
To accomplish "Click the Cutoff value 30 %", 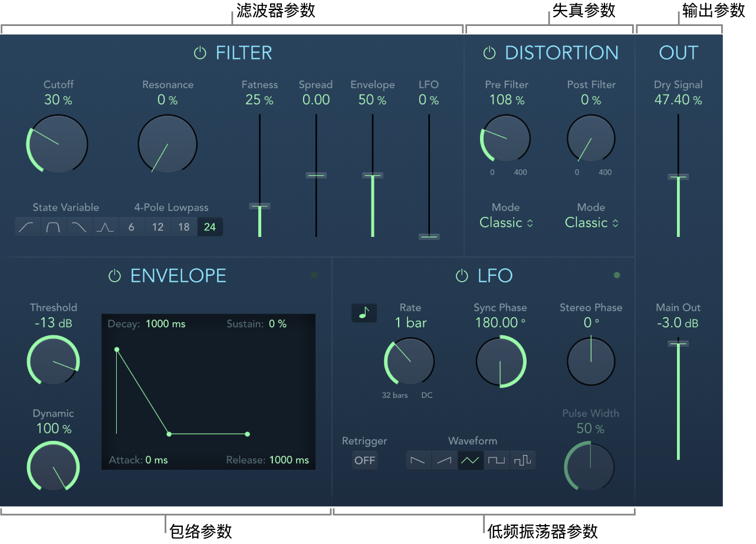I will [58, 100].
